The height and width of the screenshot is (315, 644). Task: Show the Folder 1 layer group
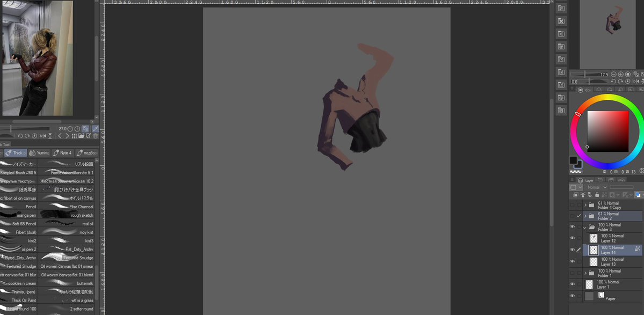point(572,273)
